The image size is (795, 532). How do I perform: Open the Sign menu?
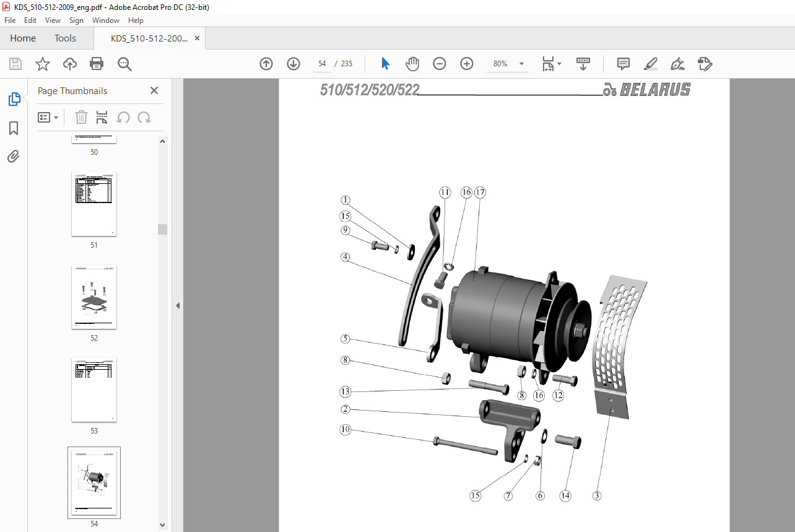point(76,20)
